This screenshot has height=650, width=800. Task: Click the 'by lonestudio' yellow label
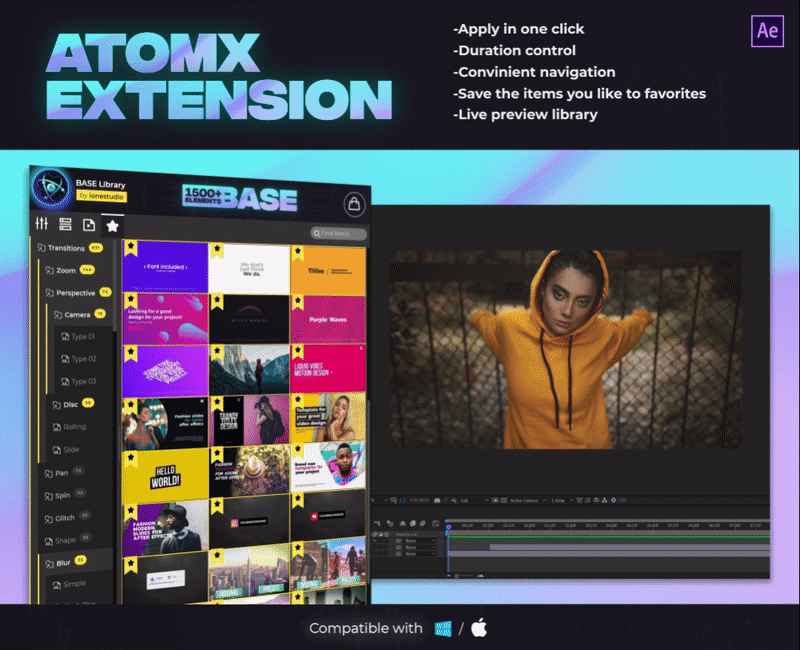pyautogui.click(x=101, y=197)
